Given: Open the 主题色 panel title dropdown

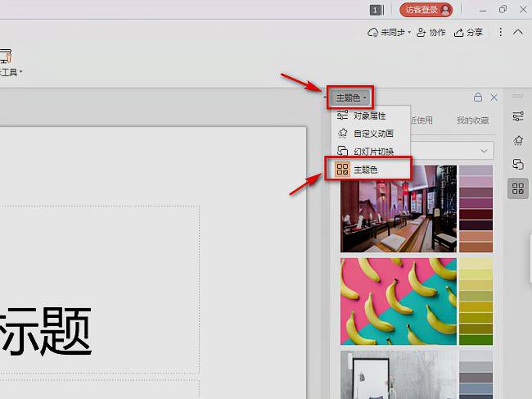Looking at the screenshot, I should (351, 97).
